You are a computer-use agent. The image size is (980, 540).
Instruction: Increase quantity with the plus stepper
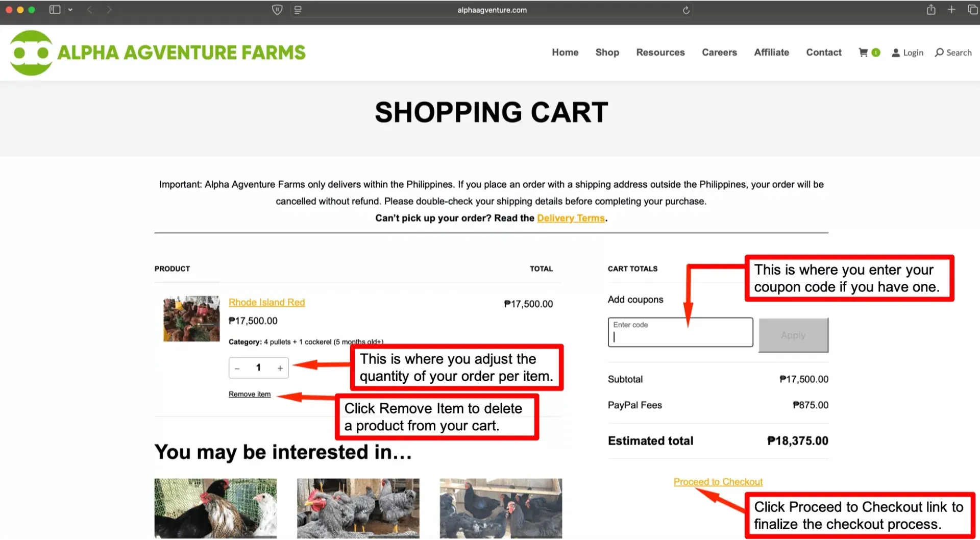[x=280, y=369]
